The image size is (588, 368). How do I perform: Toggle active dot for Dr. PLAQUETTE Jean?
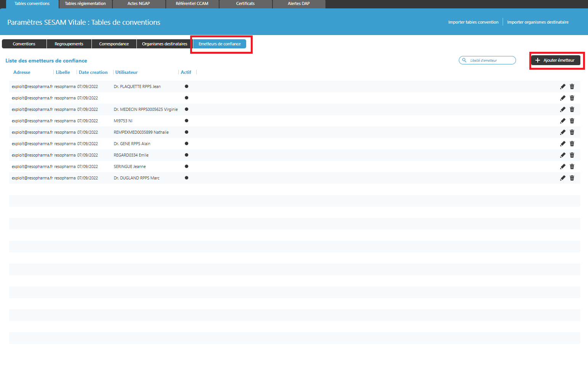(186, 86)
